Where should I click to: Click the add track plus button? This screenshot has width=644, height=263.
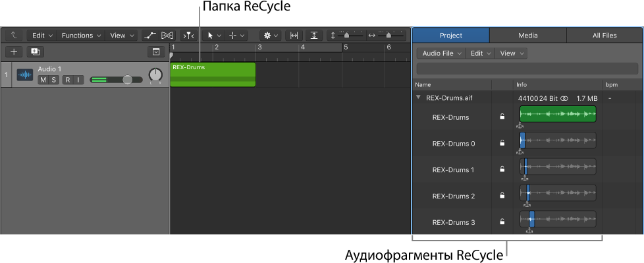point(14,52)
